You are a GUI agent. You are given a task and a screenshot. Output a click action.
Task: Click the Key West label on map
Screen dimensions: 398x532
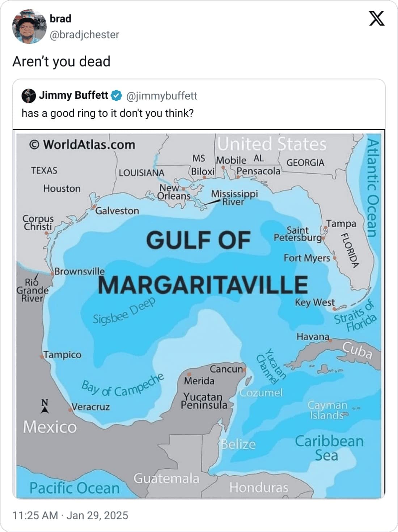(x=314, y=302)
